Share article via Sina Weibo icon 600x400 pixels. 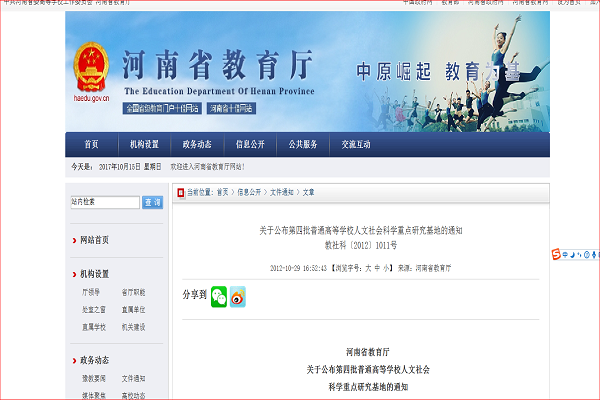click(238, 296)
